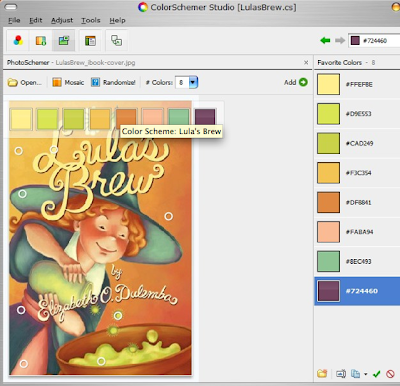The height and width of the screenshot is (386, 400).
Task: Open the Edit menu
Action: 36,20
